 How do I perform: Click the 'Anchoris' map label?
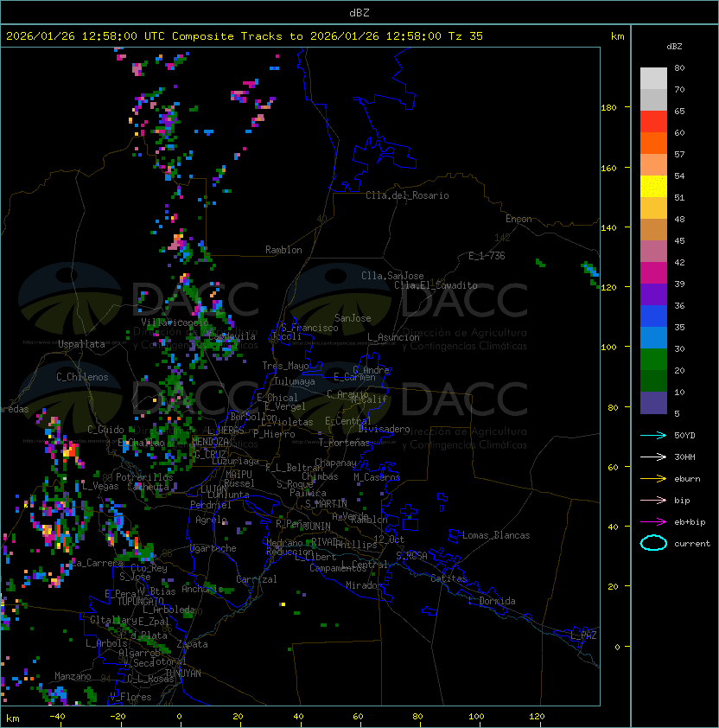click(x=202, y=589)
